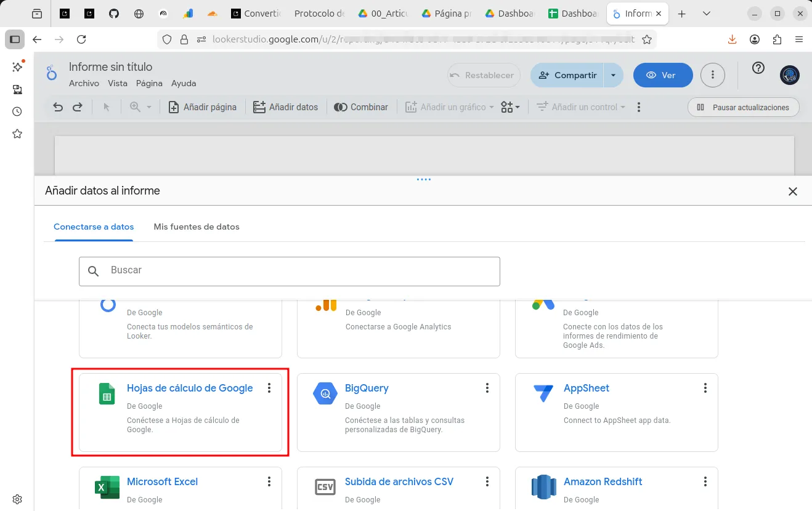Click Añadir datos in the toolbar

click(286, 107)
